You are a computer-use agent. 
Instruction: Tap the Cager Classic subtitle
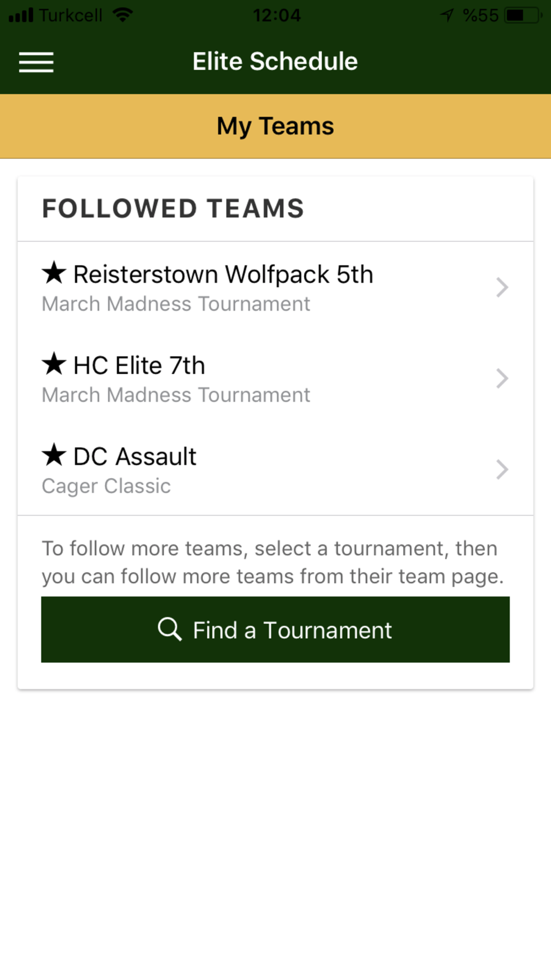pos(106,486)
